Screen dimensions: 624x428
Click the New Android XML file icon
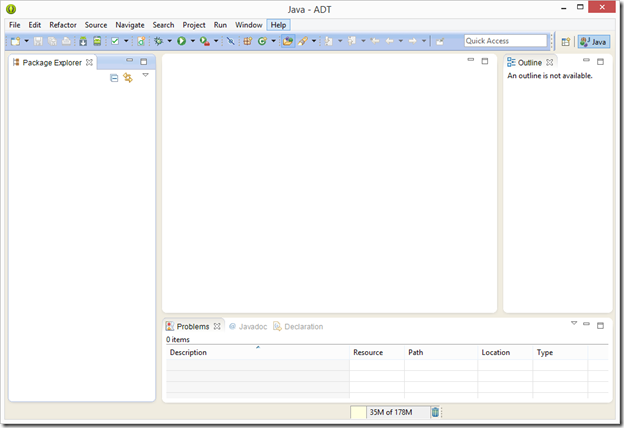point(141,41)
